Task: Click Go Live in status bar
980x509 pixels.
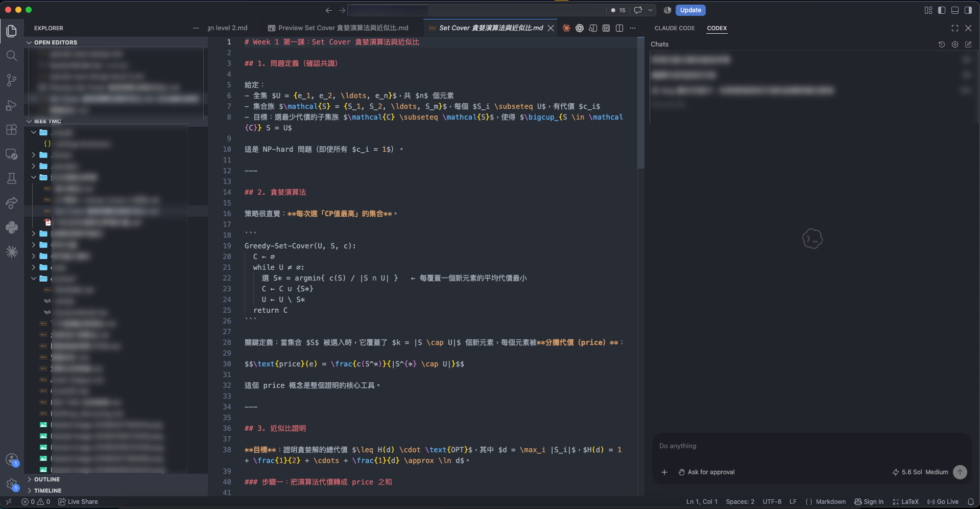Action: (x=943, y=502)
